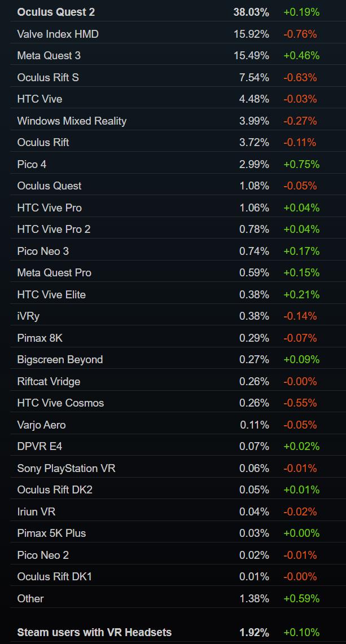The height and width of the screenshot is (644, 346).
Task: Select the Windows Mixed Reality entry
Action: [72, 121]
